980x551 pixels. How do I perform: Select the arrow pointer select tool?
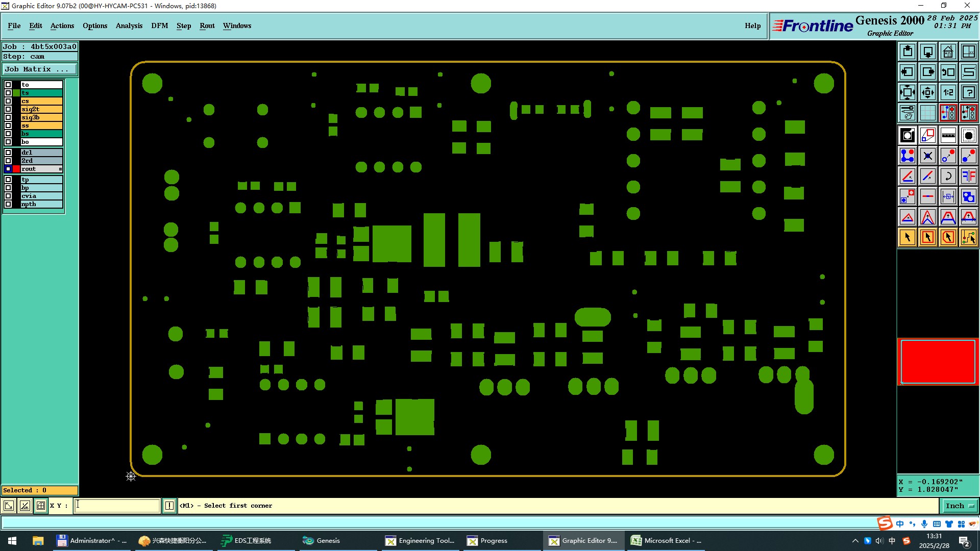[908, 237]
